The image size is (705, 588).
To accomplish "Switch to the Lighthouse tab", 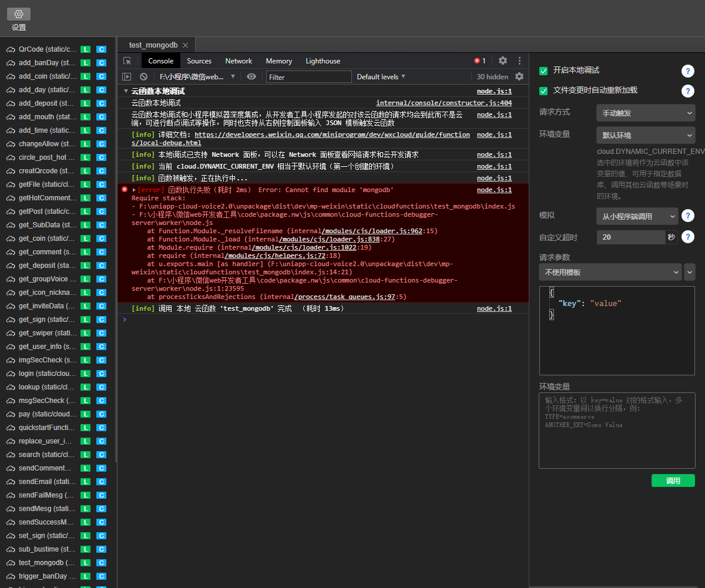I will [323, 61].
